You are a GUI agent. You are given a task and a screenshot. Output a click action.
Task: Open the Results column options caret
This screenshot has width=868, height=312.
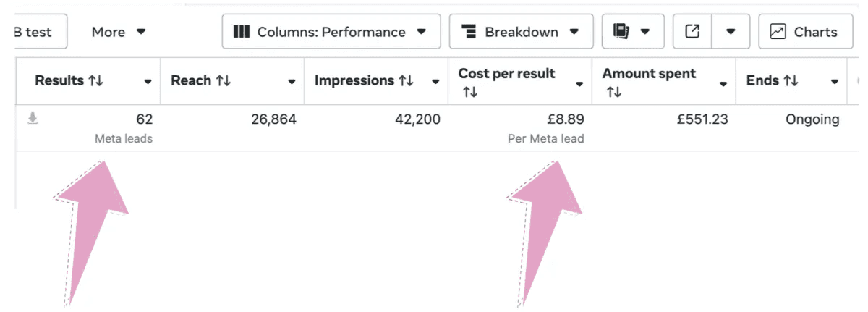pyautogui.click(x=148, y=82)
